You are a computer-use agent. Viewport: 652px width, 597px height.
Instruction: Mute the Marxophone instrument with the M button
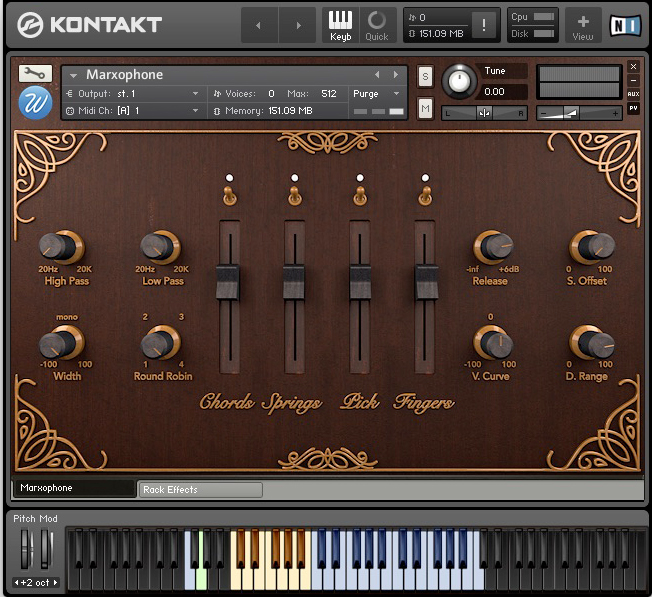click(425, 107)
